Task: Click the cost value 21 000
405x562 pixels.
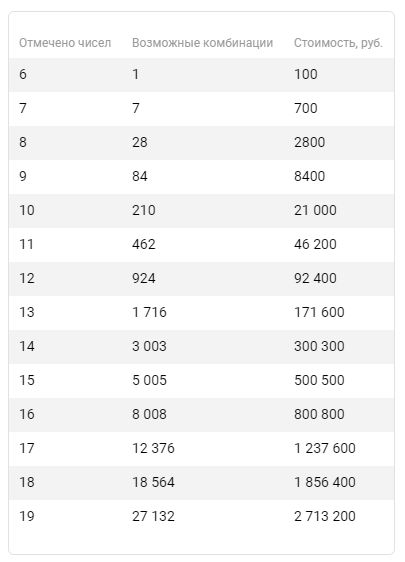Action: tap(315, 210)
